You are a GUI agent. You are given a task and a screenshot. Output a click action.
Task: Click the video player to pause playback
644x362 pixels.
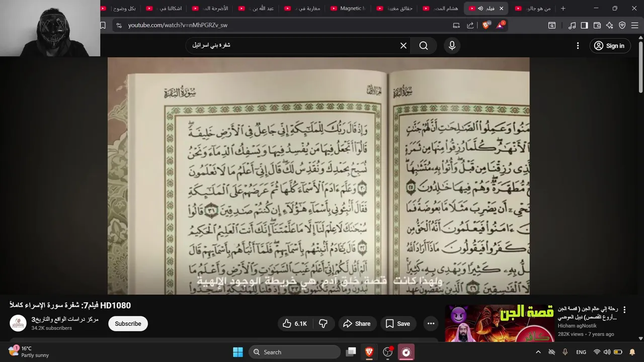point(318,176)
